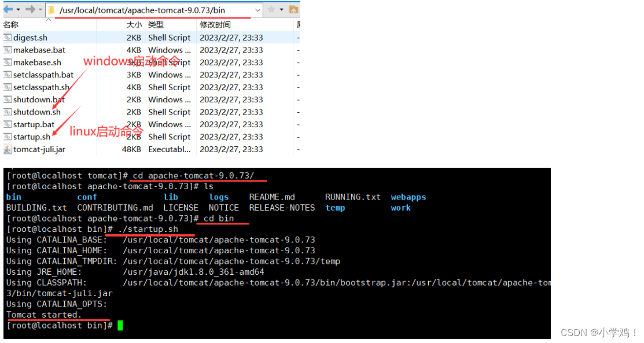The width and height of the screenshot is (644, 343).
Task: Click the startup.sh file icon
Action: coord(8,137)
